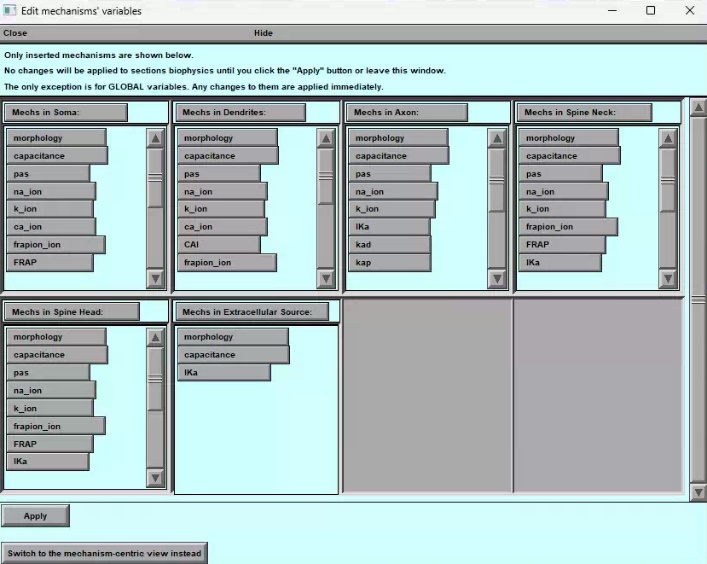Click scroll down arrow in Soma mechanisms list

[156, 279]
